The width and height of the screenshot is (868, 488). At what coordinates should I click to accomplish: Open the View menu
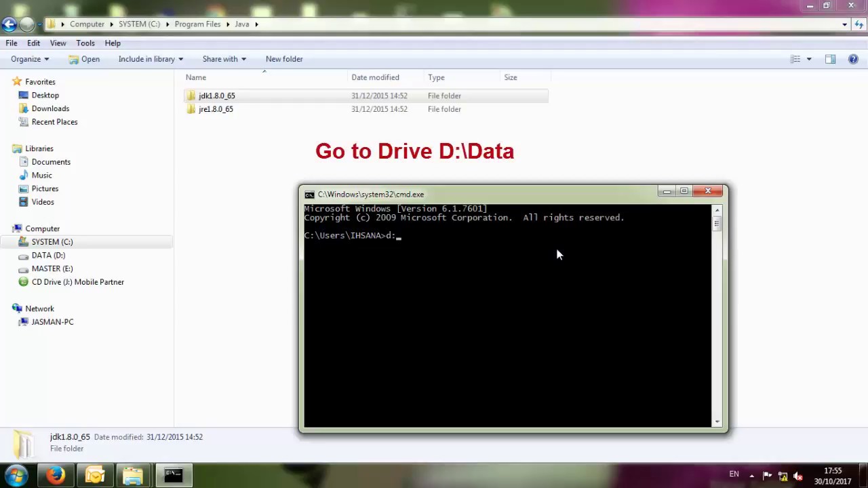[58, 43]
